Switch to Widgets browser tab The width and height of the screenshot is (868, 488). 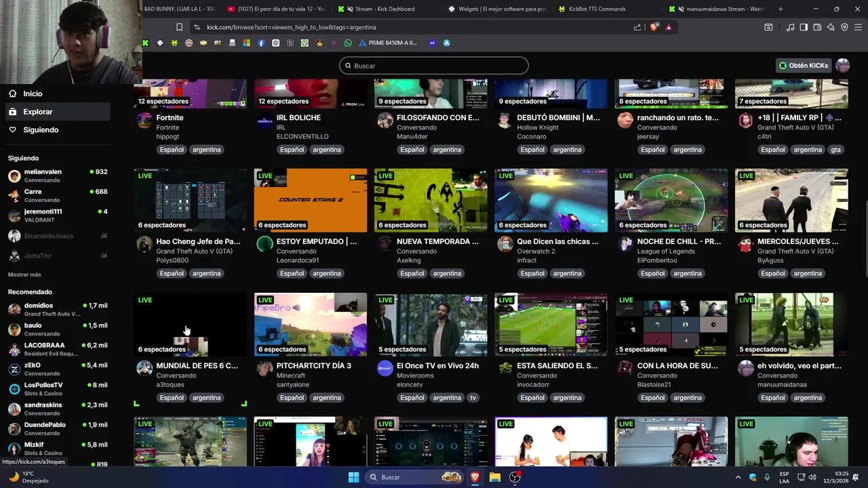[497, 9]
